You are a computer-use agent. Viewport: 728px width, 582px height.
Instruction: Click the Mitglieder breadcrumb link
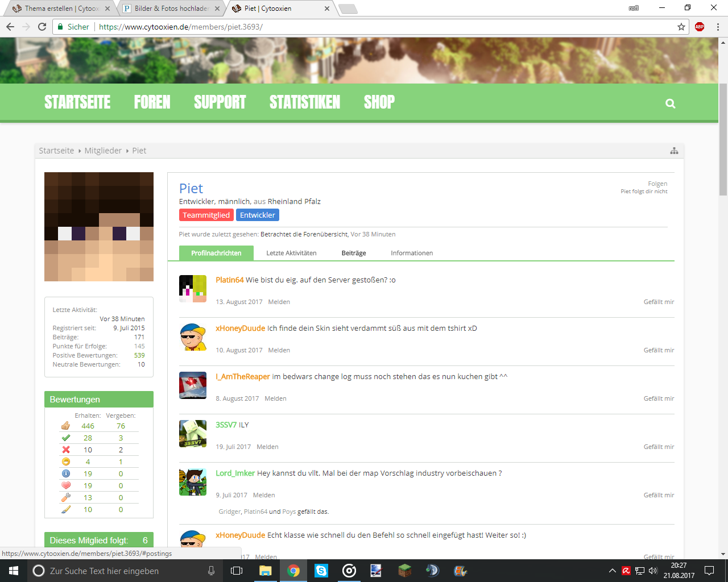103,151
